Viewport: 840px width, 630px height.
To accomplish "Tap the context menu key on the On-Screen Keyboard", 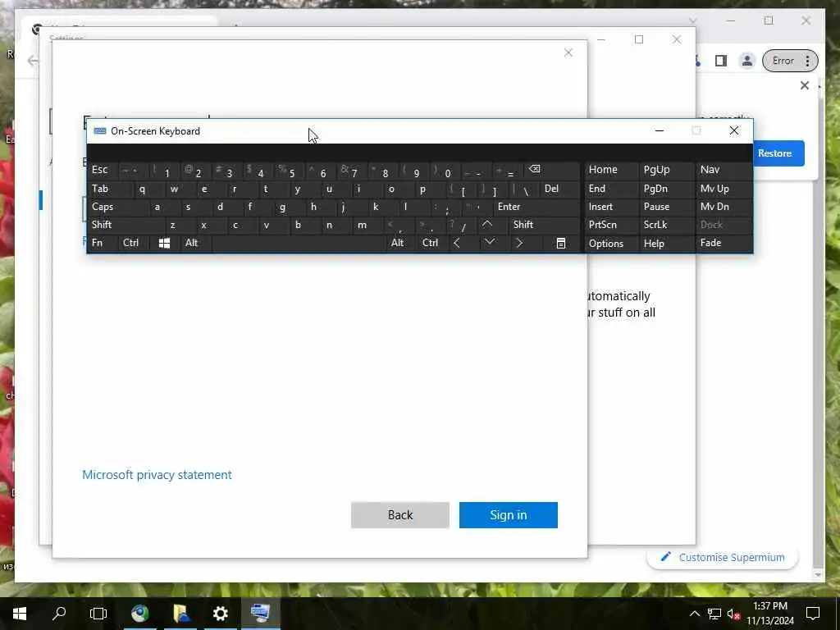I will point(560,243).
